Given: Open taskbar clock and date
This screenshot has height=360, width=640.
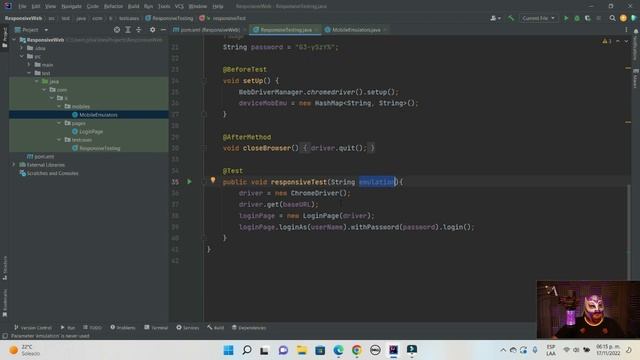Looking at the screenshot, I should 608,350.
